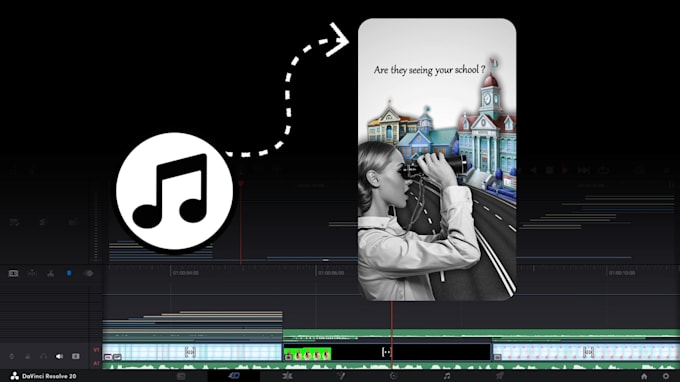Click the DaVinci Resolve logo icon

point(15,376)
